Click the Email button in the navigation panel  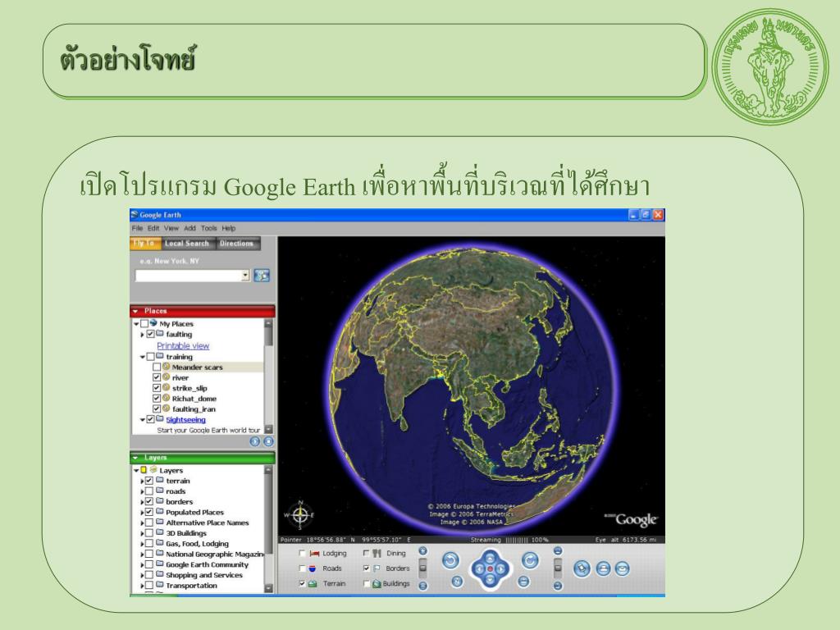point(622,568)
